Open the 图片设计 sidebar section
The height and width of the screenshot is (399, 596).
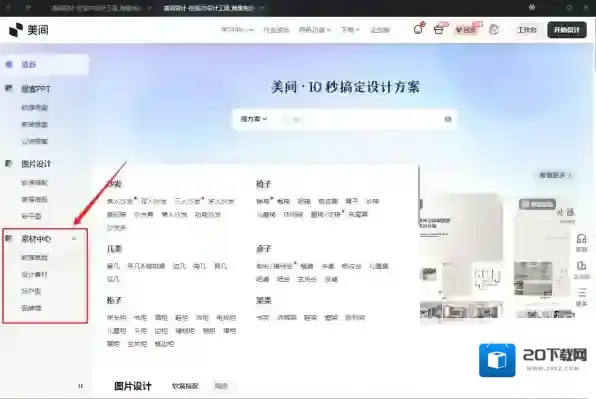36,164
